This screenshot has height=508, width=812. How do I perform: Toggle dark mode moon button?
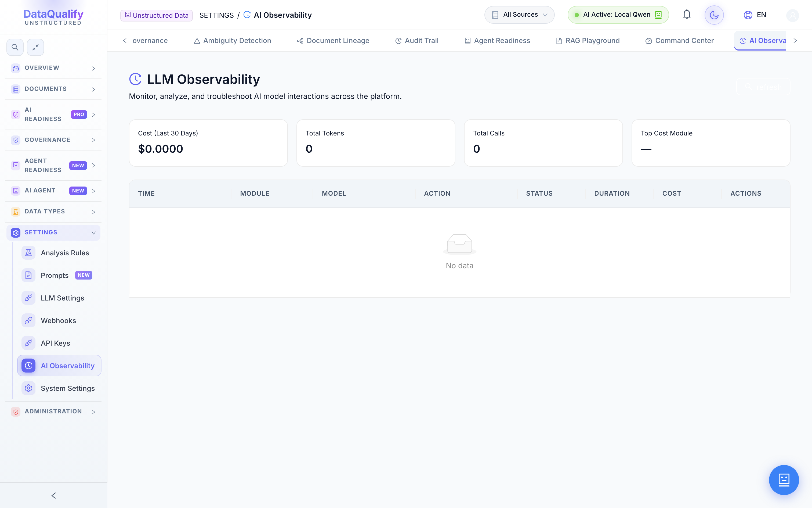tap(714, 15)
